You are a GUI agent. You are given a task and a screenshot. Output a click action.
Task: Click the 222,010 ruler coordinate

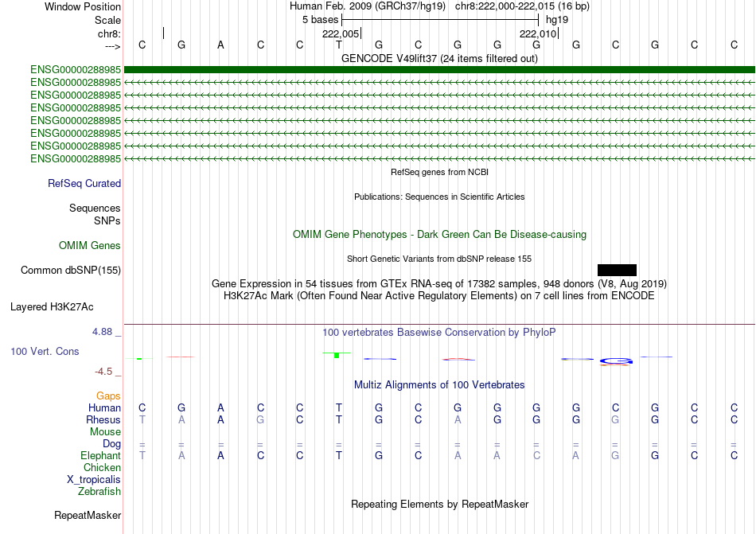[x=538, y=33]
